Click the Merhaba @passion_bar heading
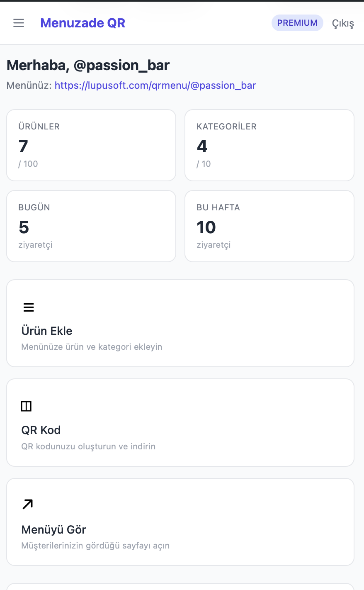Screen dimensions: 364x590 point(87,65)
